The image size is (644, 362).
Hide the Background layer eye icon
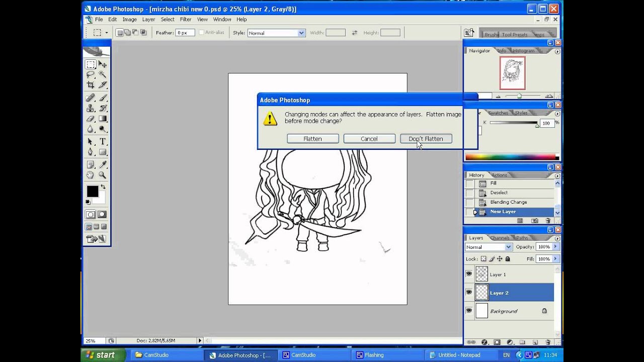(469, 311)
